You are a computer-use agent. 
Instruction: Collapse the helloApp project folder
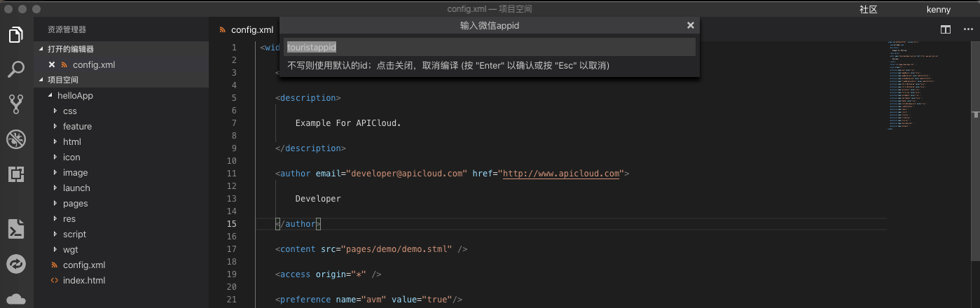tap(50, 95)
